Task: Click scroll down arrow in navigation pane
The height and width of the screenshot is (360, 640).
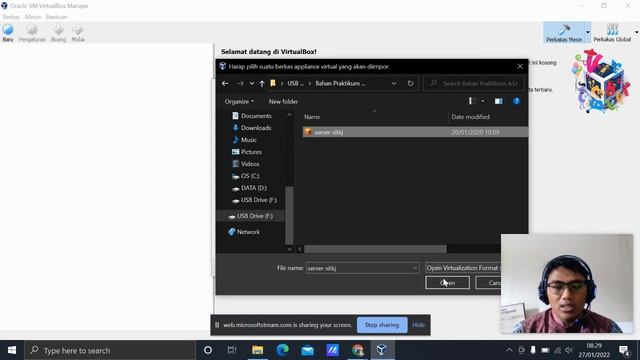Action: click(x=289, y=249)
